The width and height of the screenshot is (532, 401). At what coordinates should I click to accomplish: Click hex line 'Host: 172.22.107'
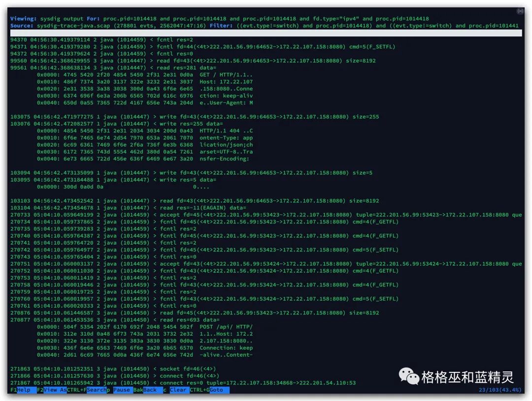(x=145, y=82)
